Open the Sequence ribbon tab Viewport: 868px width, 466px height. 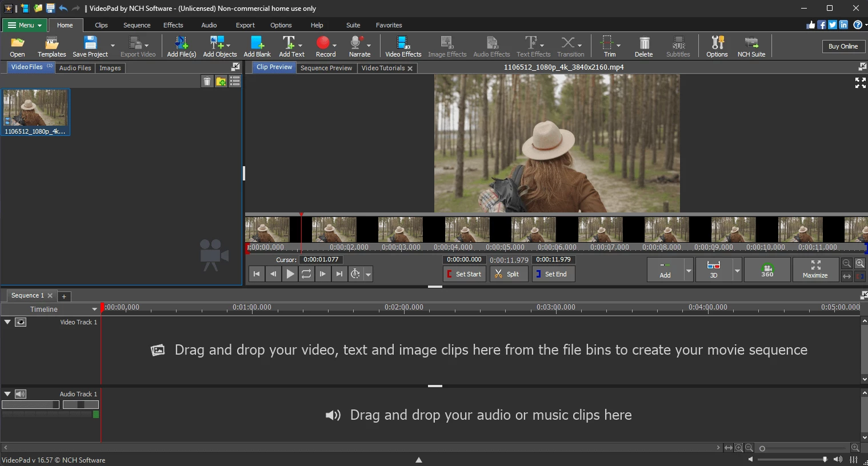[x=137, y=25]
